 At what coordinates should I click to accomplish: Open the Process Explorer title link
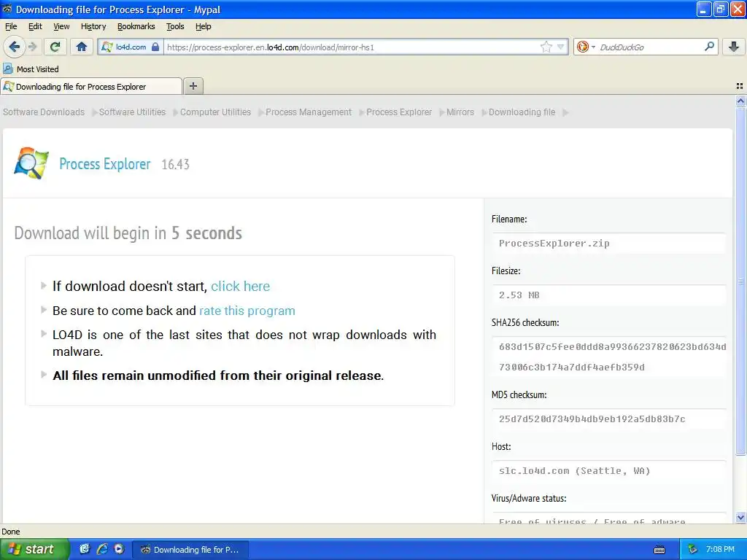(105, 164)
